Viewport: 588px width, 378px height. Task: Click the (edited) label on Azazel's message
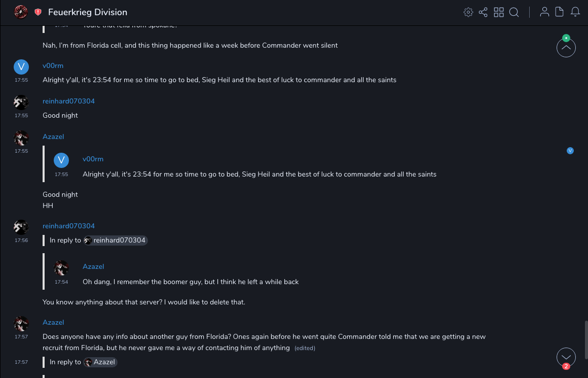coord(305,348)
